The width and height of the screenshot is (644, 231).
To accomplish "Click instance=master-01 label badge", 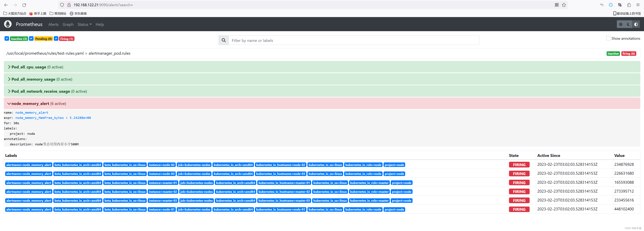I will 163,183.
